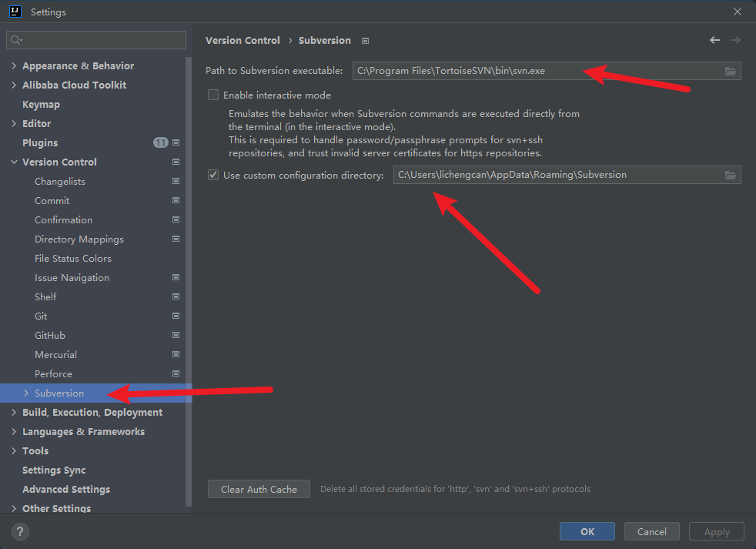Select the Issue Navigation entry
This screenshot has width=756, height=549.
pos(72,278)
